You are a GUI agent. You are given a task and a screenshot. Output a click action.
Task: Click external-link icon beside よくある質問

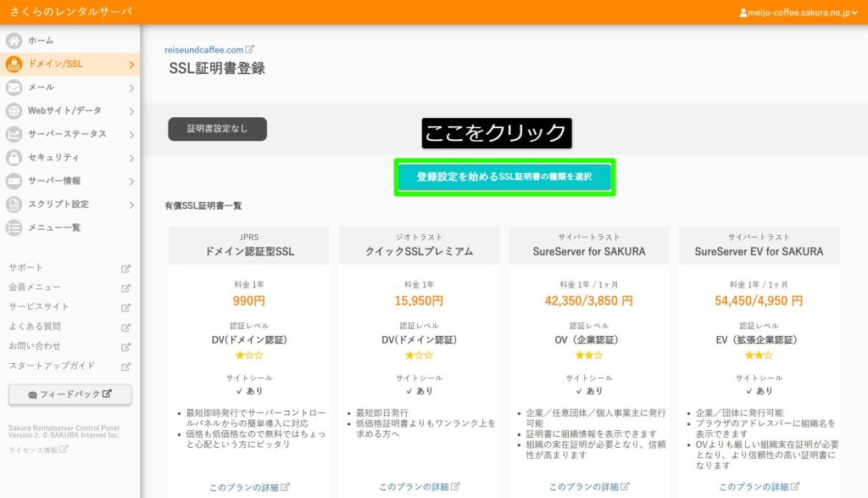[x=125, y=327]
